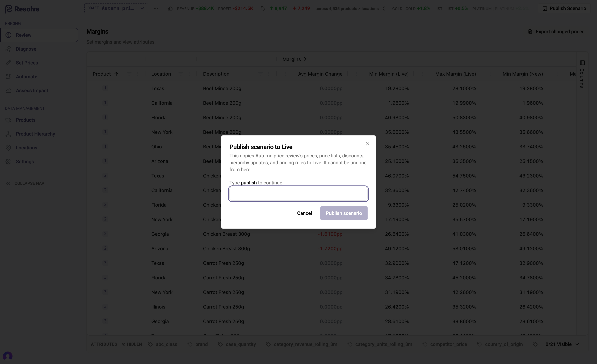Click the Publish Scenario button in header
The height and width of the screenshot is (364, 597).
click(564, 8)
